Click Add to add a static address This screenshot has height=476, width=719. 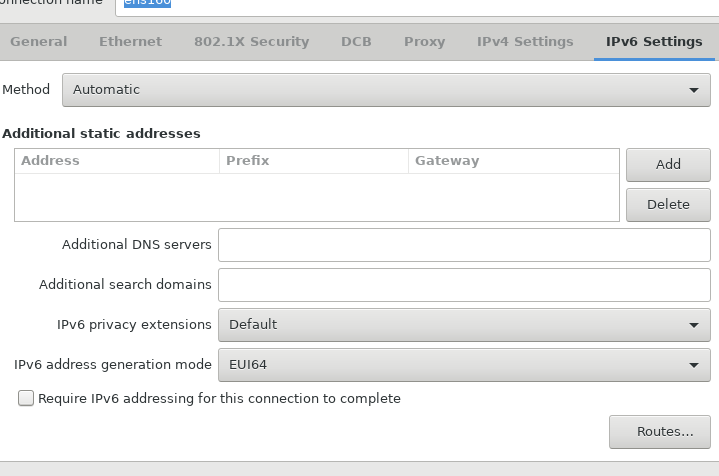pyautogui.click(x=668, y=164)
